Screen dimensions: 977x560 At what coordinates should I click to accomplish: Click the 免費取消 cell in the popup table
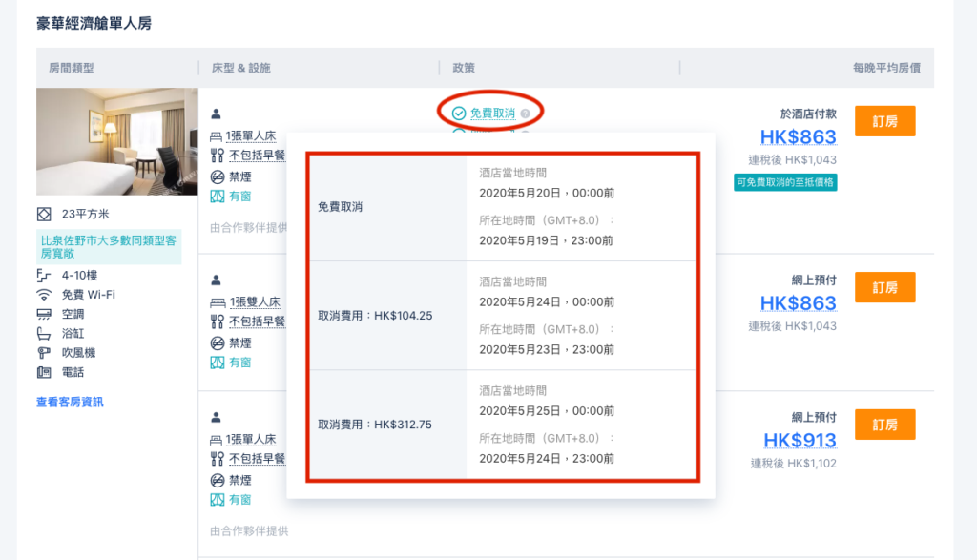(388, 207)
